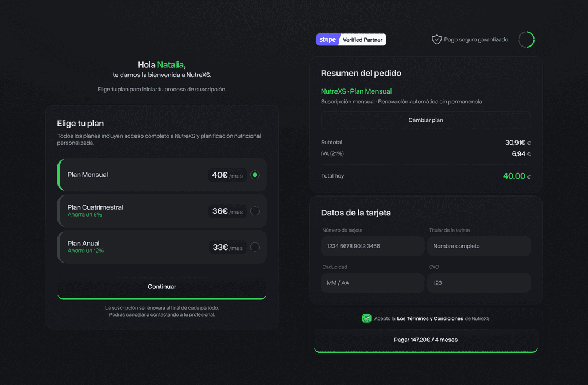Focus the Caducidad MM / AA field

pyautogui.click(x=372, y=283)
